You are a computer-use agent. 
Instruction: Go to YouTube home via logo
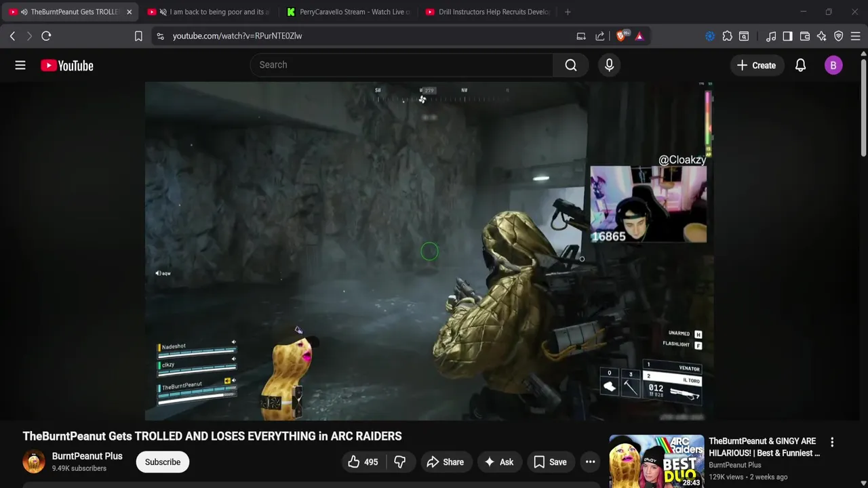(66, 65)
